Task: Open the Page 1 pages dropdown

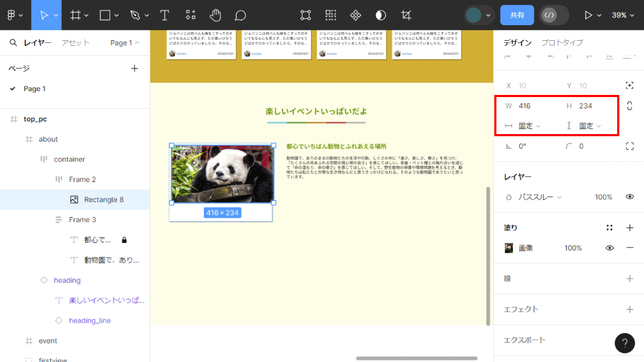Action: [125, 43]
